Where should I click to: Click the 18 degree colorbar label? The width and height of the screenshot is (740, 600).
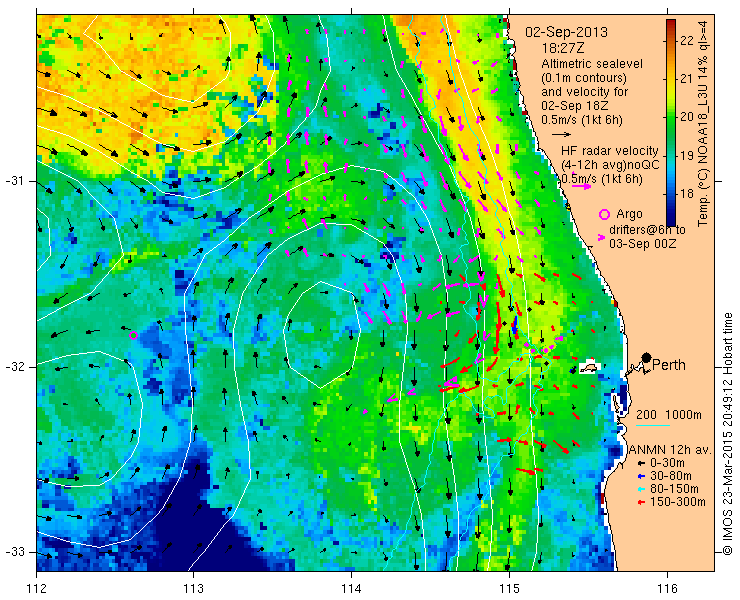[x=687, y=194]
